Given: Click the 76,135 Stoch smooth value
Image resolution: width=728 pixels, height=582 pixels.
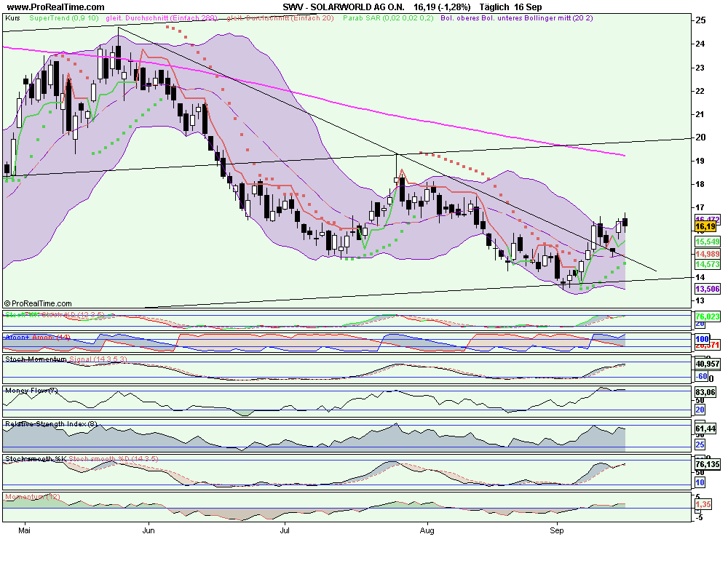Looking at the screenshot, I should point(707,465).
